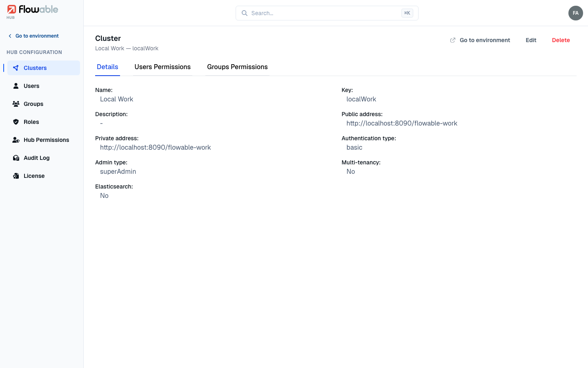Image resolution: width=588 pixels, height=368 pixels.
Task: Click the Admin type value superAdmin
Action: pos(118,172)
